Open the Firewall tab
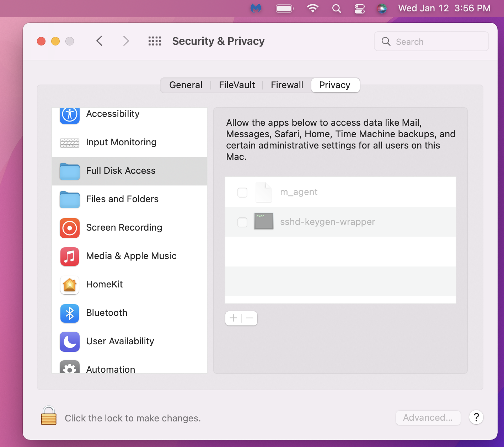The width and height of the screenshot is (504, 447). (287, 85)
